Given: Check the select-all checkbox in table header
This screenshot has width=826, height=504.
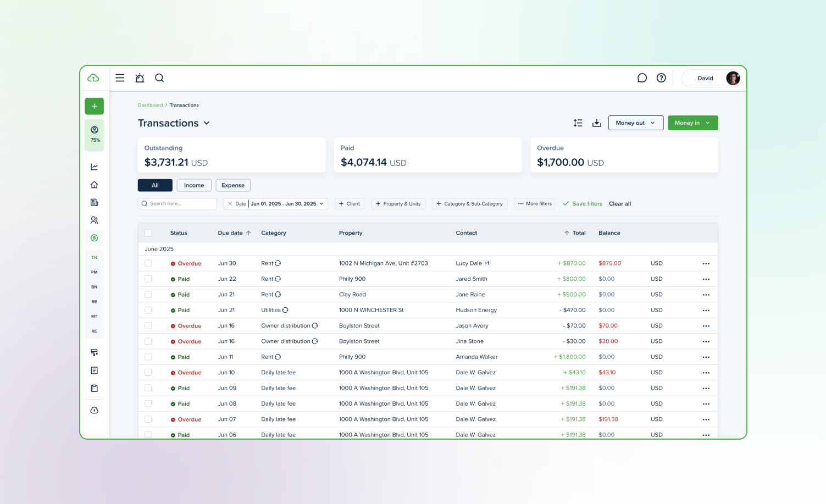Looking at the screenshot, I should pos(148,233).
